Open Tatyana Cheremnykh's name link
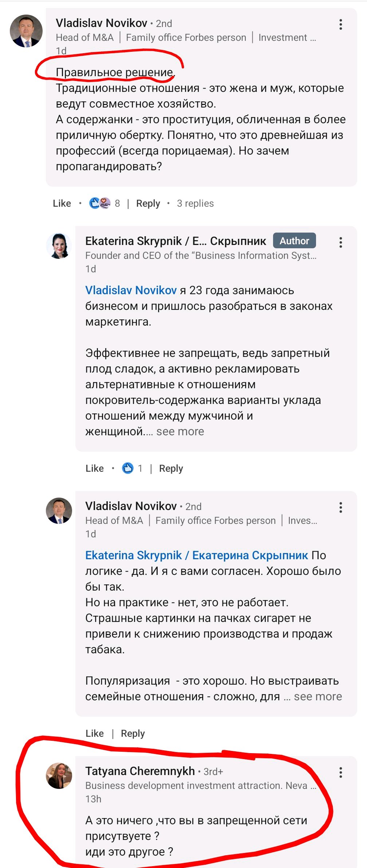The width and height of the screenshot is (367, 868). [x=140, y=771]
